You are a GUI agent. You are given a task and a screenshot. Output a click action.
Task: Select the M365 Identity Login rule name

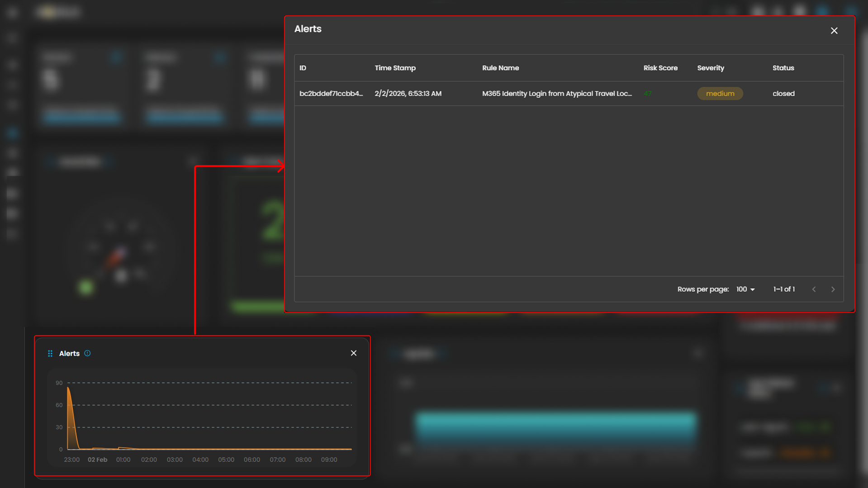pyautogui.click(x=556, y=94)
